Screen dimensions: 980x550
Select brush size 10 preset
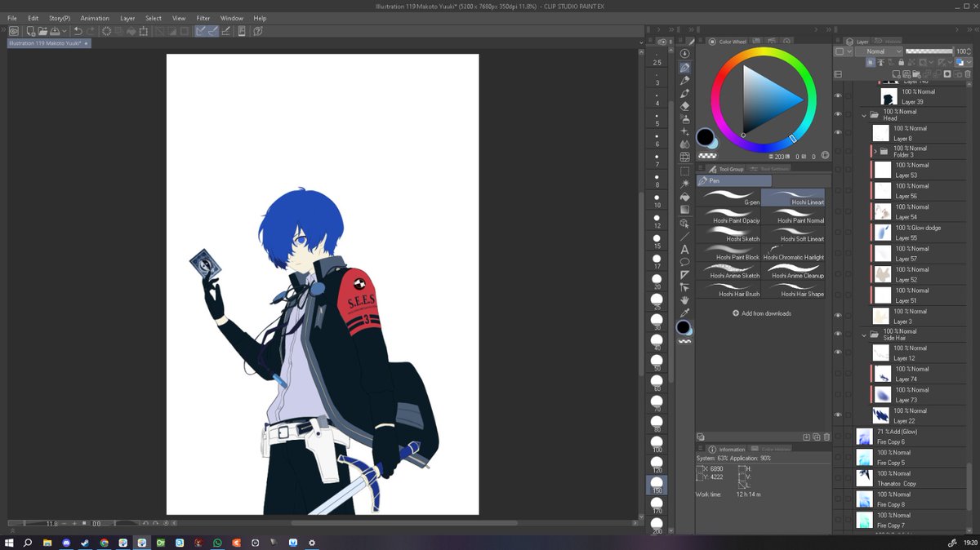click(657, 200)
